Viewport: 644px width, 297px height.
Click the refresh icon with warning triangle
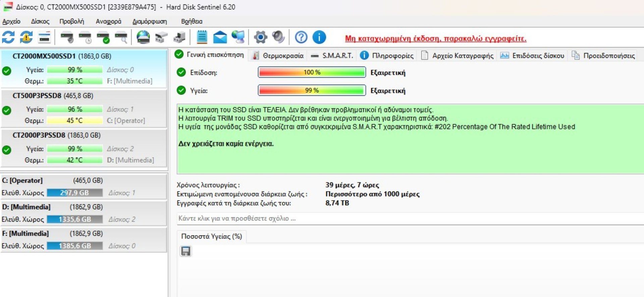(26, 37)
